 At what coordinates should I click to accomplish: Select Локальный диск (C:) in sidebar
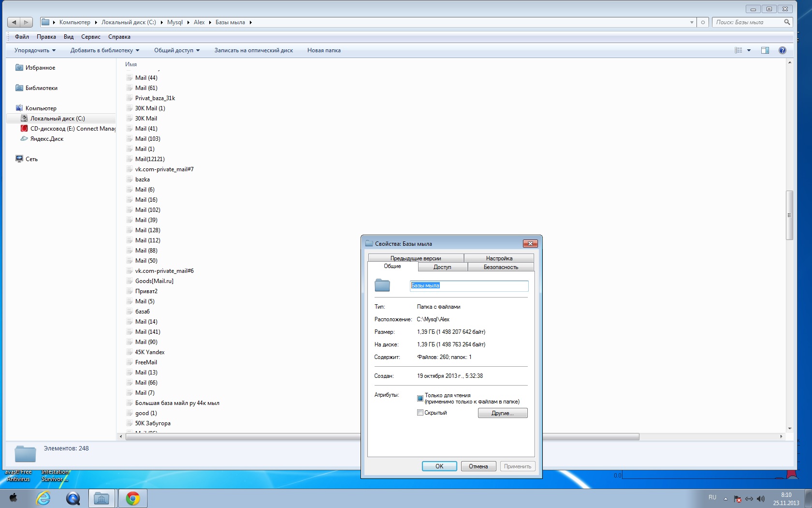click(58, 119)
